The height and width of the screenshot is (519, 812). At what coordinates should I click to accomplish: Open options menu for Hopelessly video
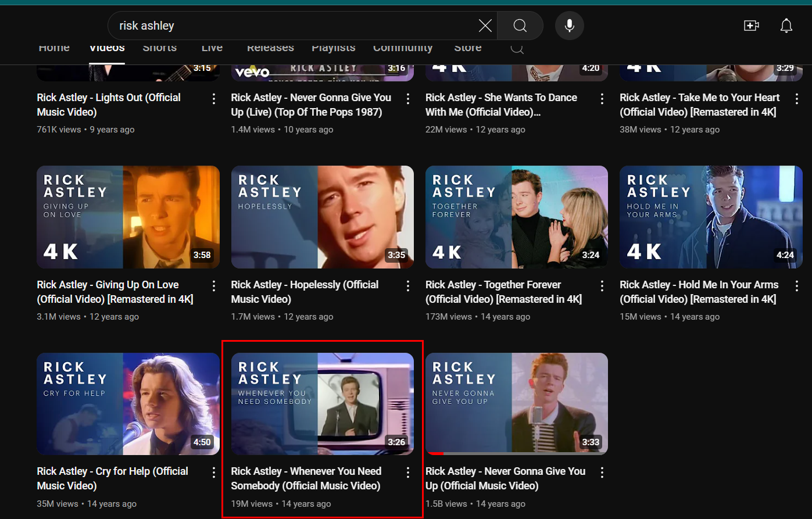pos(408,286)
